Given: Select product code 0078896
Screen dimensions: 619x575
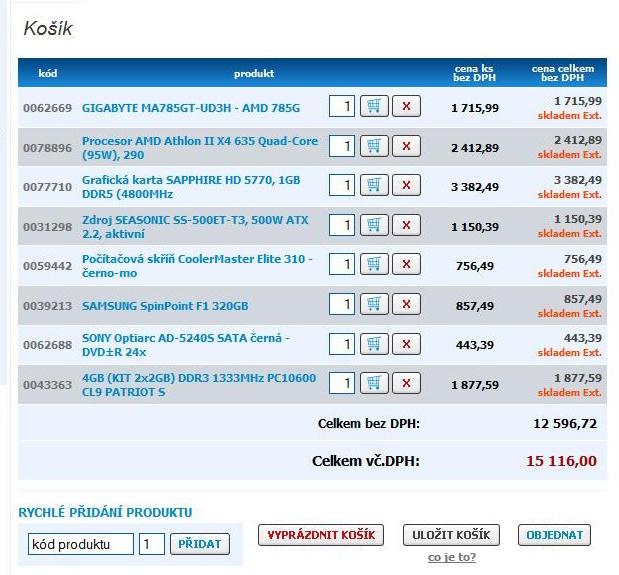Looking at the screenshot, I should [x=47, y=148].
